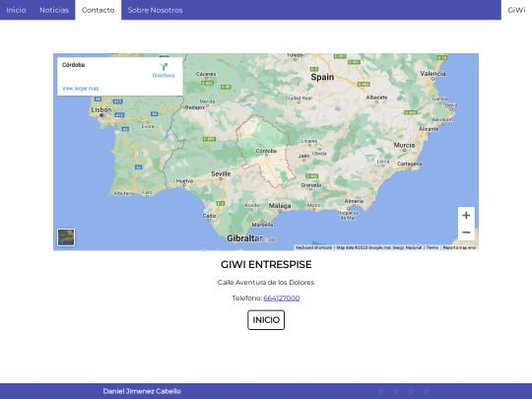Click the Gibraltar label on the map
The width and height of the screenshot is (532, 399).
coord(244,238)
